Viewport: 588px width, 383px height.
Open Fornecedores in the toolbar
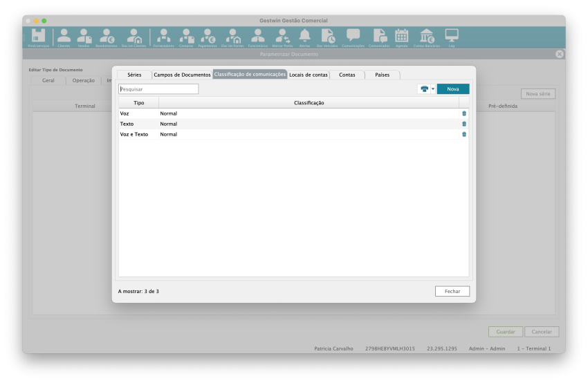164,37
